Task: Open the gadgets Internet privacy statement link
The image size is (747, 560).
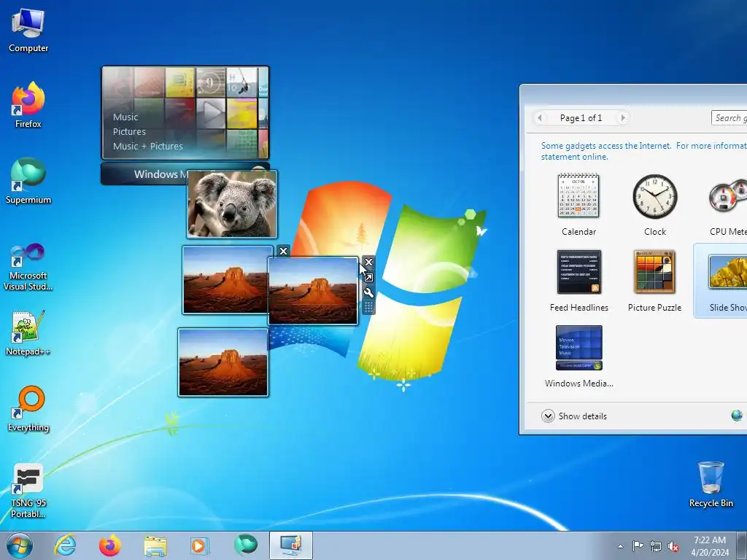Action: [643, 151]
